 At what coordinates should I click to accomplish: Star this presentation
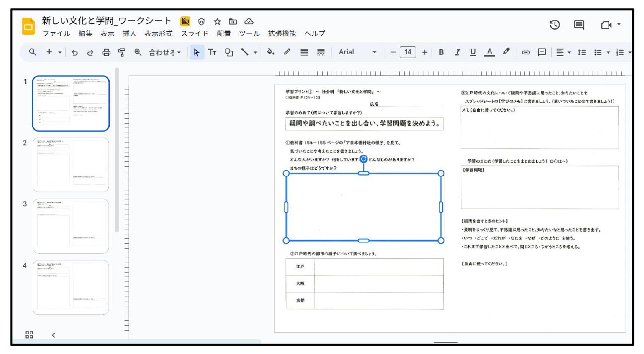217,21
